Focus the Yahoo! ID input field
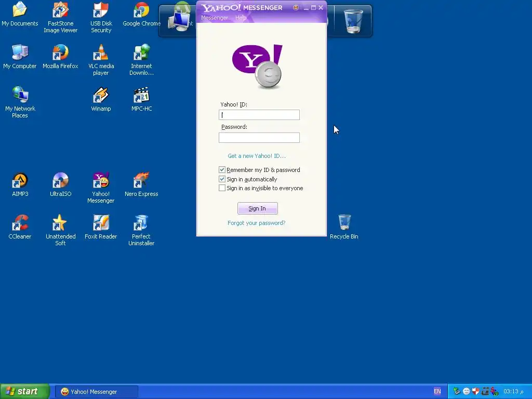The height and width of the screenshot is (399, 532). coord(259,115)
